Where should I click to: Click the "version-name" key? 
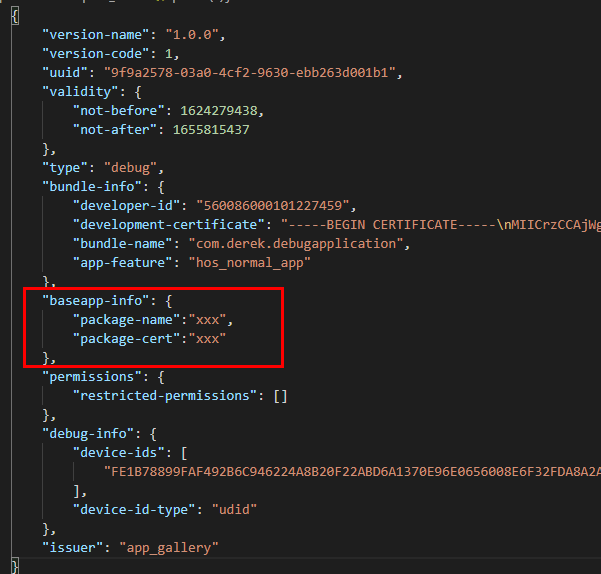(x=95, y=35)
